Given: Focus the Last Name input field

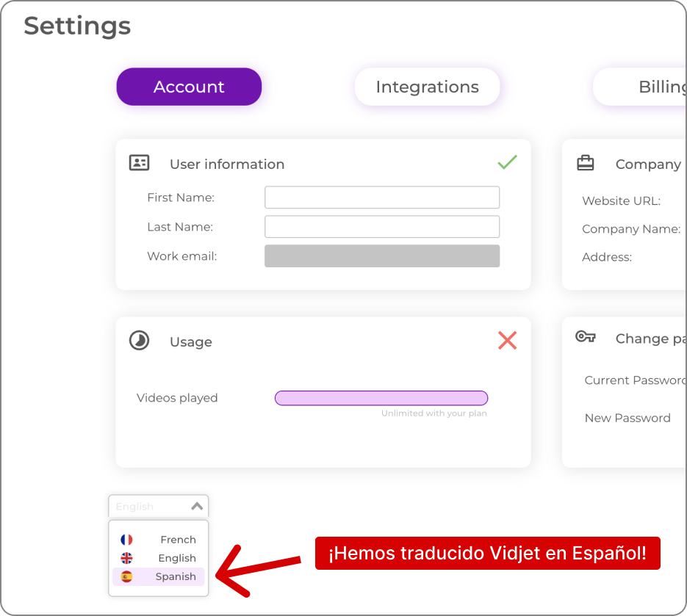Looking at the screenshot, I should [382, 227].
